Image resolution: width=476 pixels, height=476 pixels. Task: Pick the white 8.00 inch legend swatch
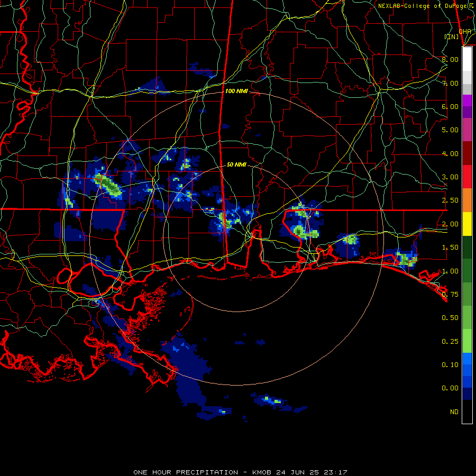tap(467, 59)
